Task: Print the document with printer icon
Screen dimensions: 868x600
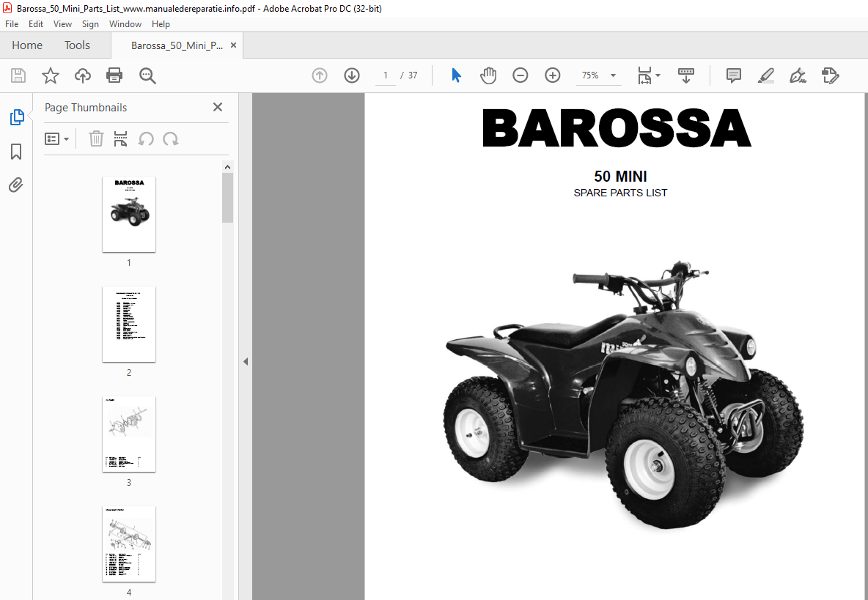Action: tap(114, 75)
